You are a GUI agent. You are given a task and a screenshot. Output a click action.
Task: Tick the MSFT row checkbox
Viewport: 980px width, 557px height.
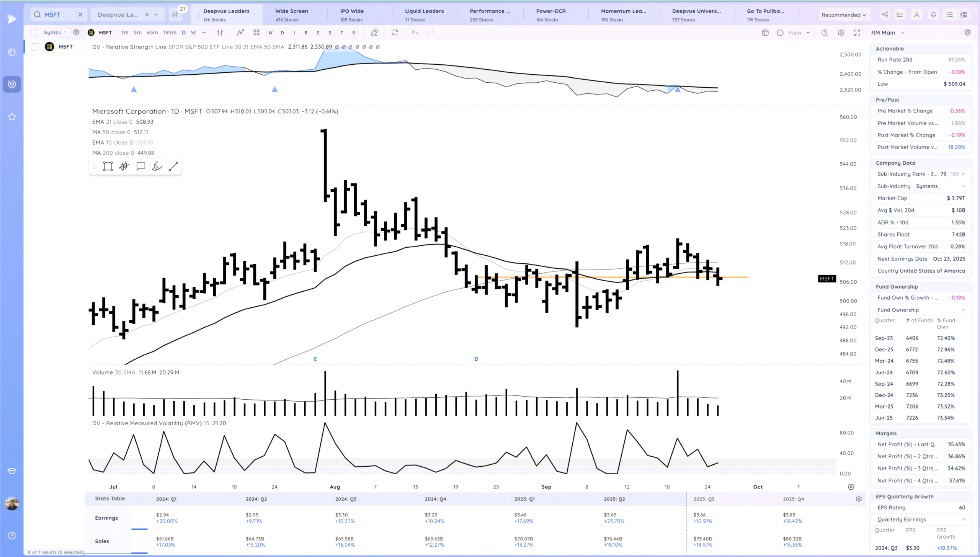34,47
